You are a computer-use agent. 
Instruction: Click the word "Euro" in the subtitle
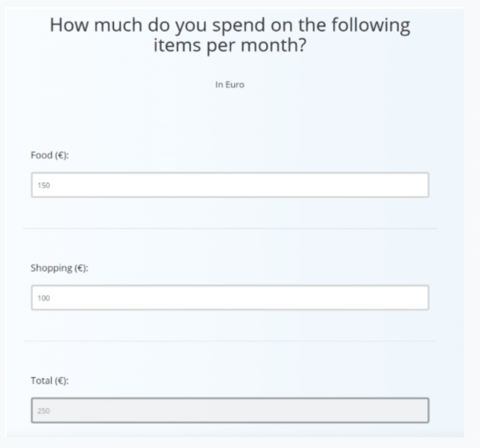click(235, 85)
